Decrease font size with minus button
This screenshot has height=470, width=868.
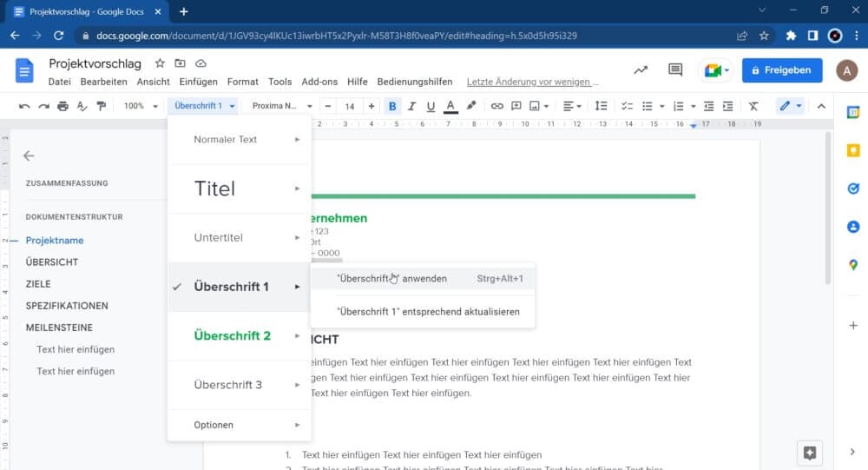328,106
